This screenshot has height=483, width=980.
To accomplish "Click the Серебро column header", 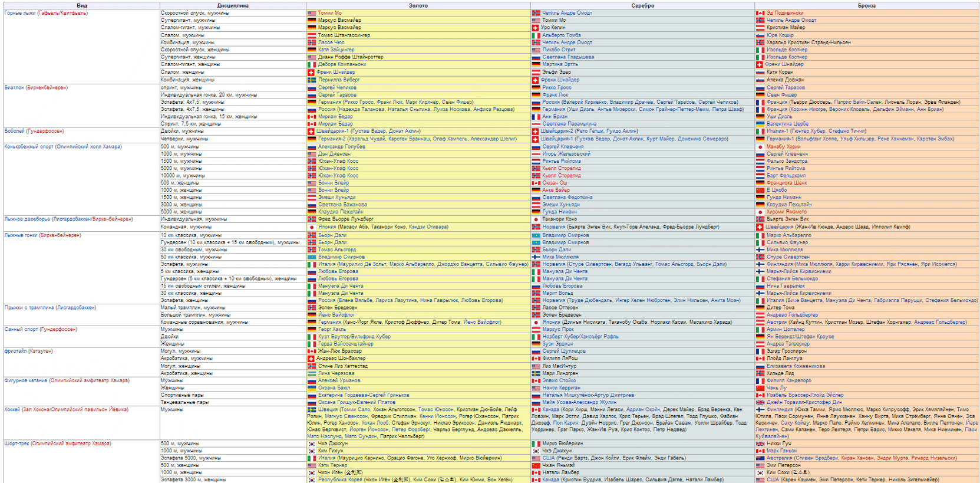I will click(x=642, y=6).
